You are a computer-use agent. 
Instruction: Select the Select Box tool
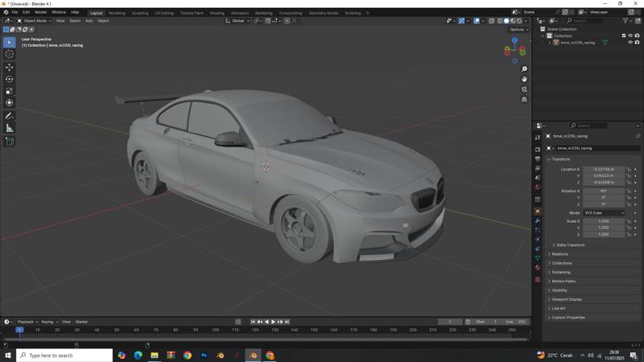click(x=10, y=43)
